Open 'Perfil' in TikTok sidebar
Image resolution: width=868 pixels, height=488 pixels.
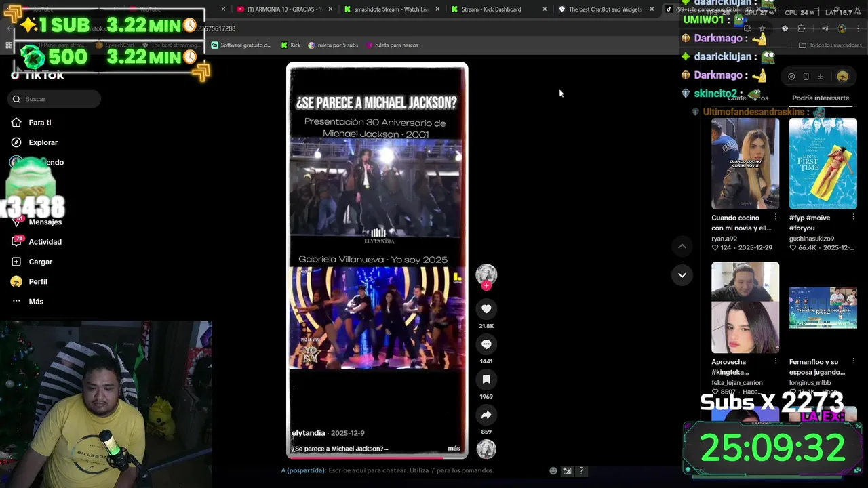tap(38, 281)
